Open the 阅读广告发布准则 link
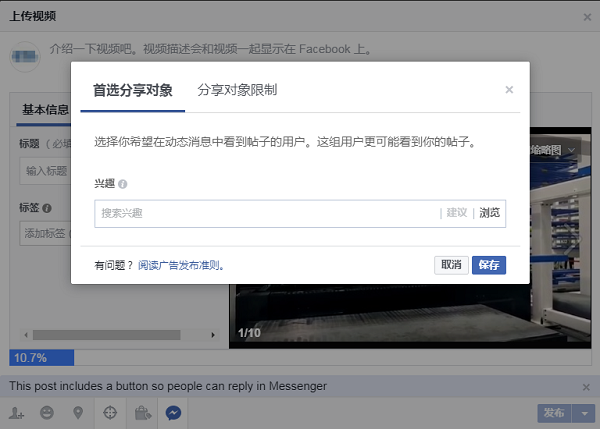 point(181,266)
